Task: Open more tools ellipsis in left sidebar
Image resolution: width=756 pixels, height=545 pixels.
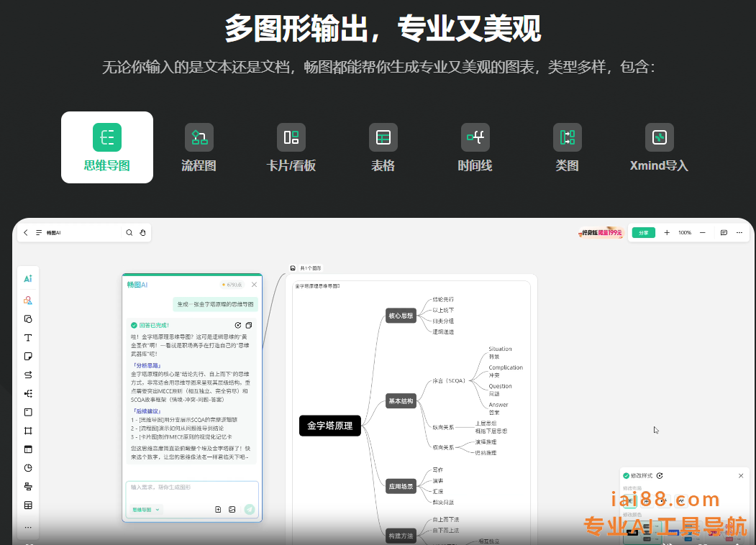Action: click(28, 527)
